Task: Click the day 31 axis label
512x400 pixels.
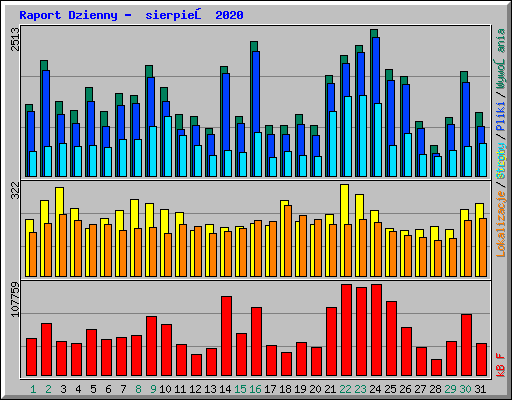Action: pyautogui.click(x=480, y=389)
